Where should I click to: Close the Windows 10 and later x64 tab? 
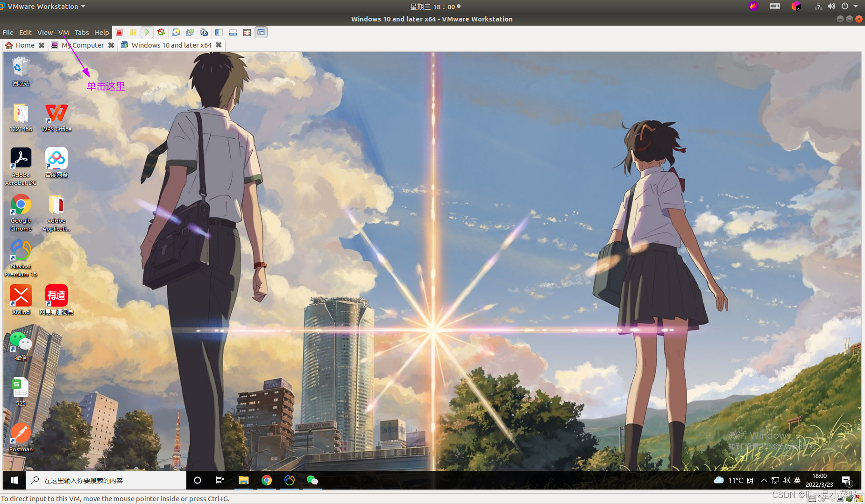click(219, 45)
